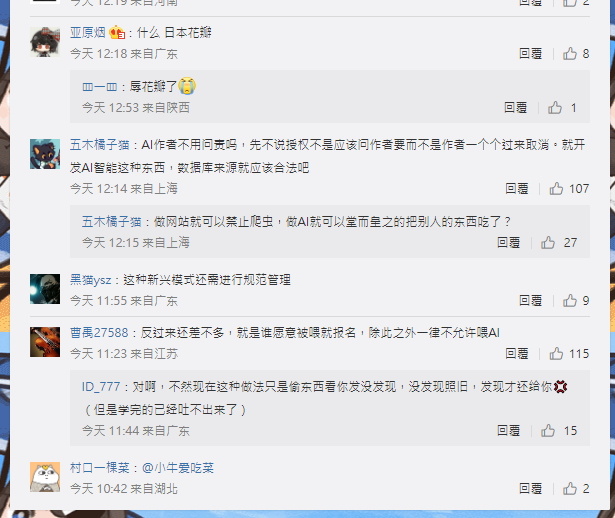Reply to ID_777's nested comment
This screenshot has height=518, width=615.
[508, 431]
